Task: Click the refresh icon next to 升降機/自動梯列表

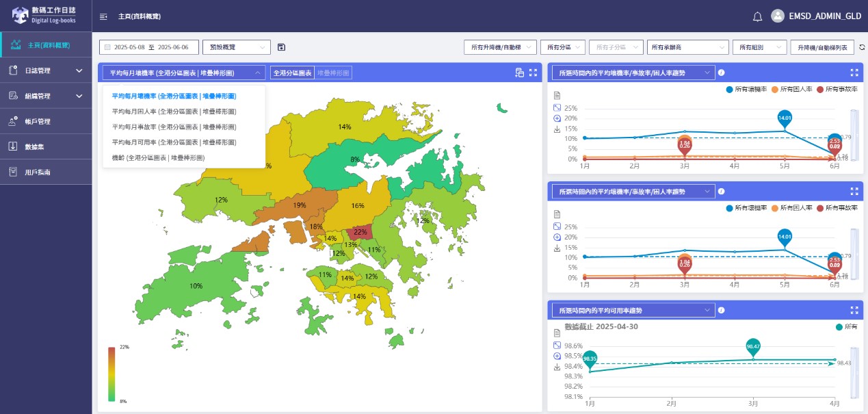Action: pyautogui.click(x=862, y=47)
